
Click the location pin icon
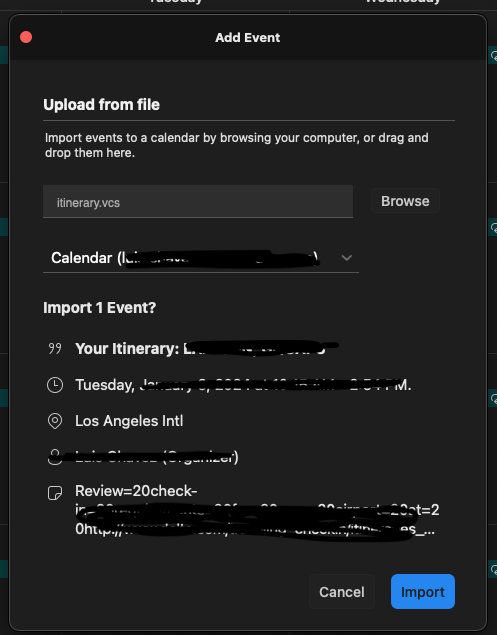55,421
